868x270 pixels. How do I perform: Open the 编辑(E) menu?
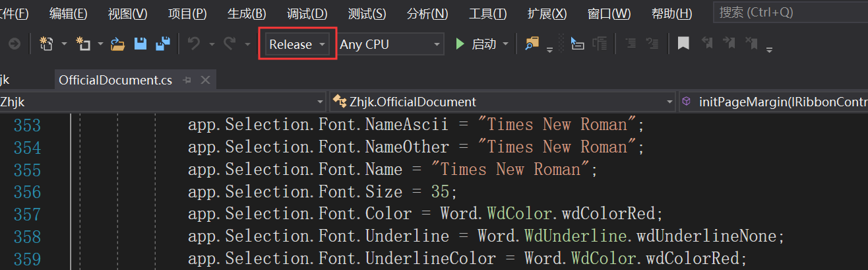click(68, 13)
